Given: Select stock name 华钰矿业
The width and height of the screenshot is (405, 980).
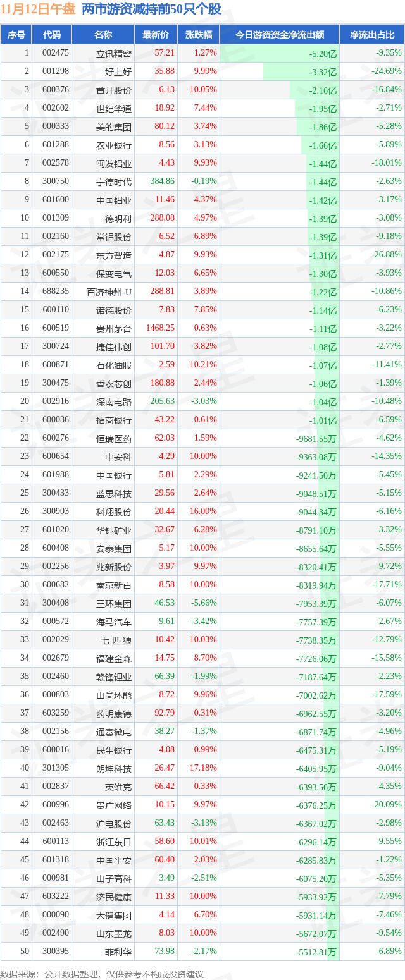Looking at the screenshot, I should coord(114,530).
